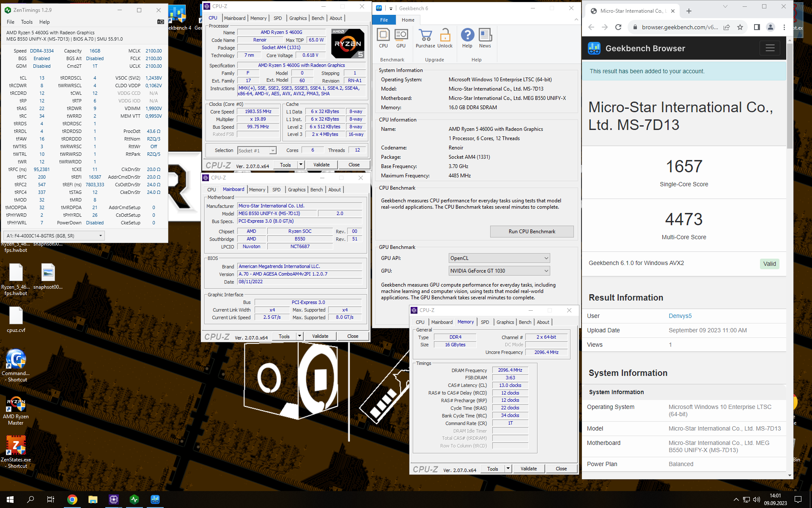Close the Micro-Star International Chrome tab
The height and width of the screenshot is (508, 812).
coord(673,11)
